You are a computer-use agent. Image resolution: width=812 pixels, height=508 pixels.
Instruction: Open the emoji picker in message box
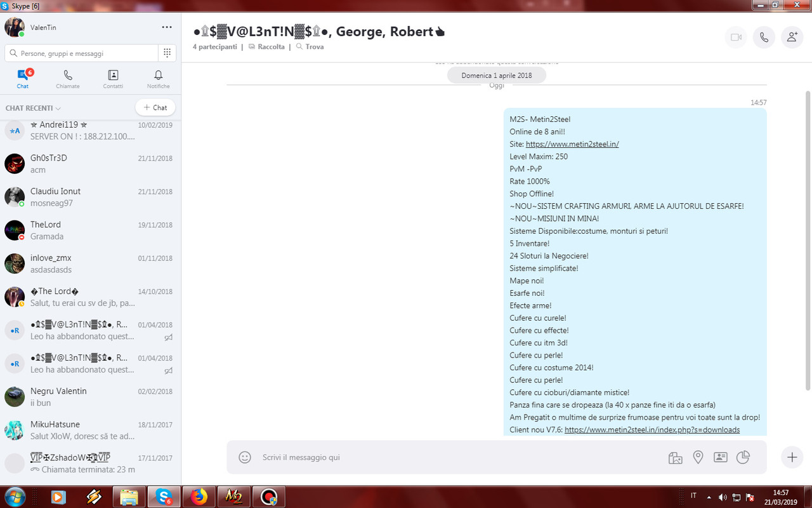coord(244,457)
